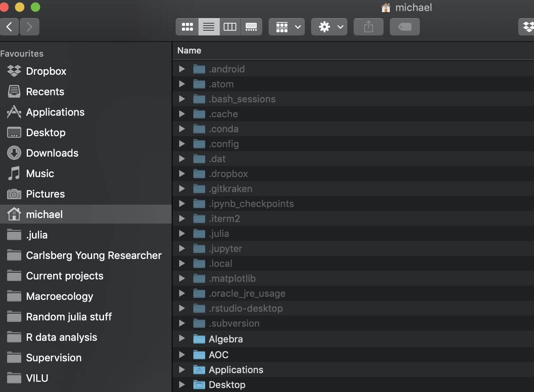Expand the .cache folder triangle
This screenshot has width=534, height=392.
(x=182, y=114)
